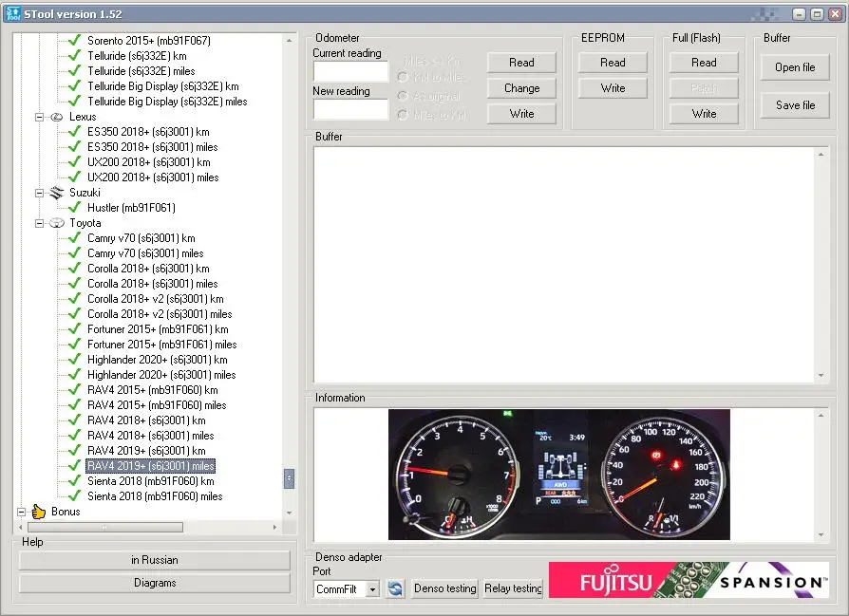Click green checkmark beside Fortuner 2015+ km

tap(75, 329)
